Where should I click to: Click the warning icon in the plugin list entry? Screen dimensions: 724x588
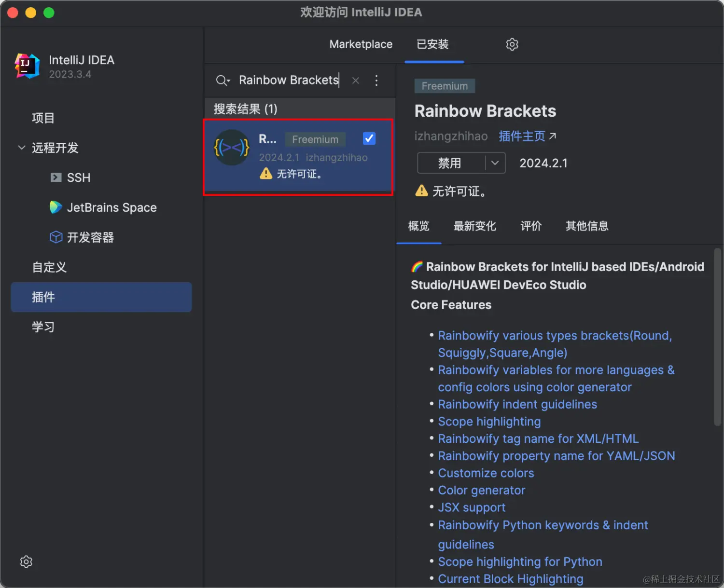pos(266,174)
